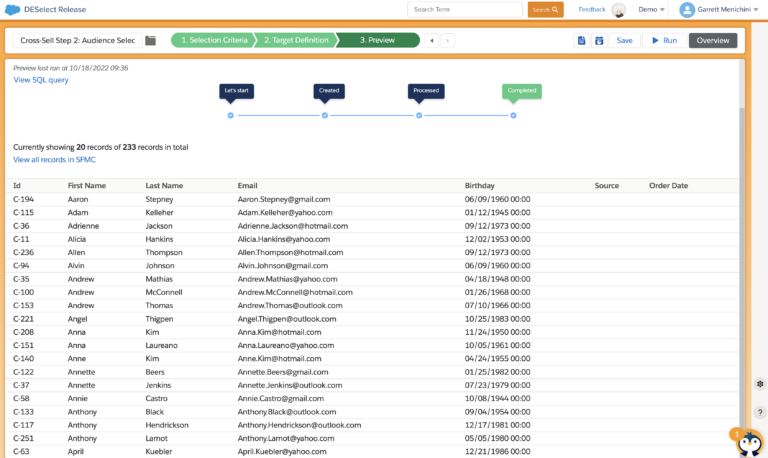Click the previous step arrow

tap(431, 41)
